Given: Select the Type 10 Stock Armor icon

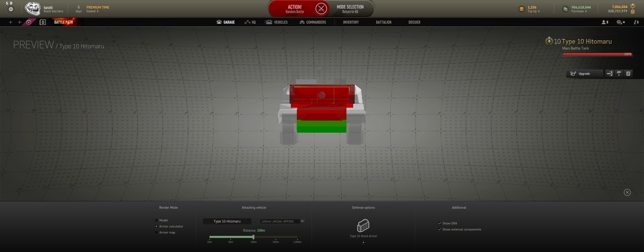Looking at the screenshot, I should point(363,226).
